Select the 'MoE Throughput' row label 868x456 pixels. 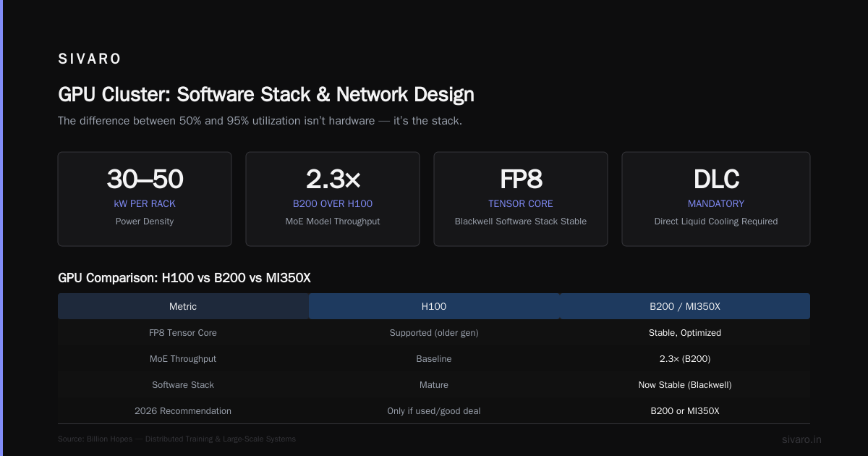[183, 359]
